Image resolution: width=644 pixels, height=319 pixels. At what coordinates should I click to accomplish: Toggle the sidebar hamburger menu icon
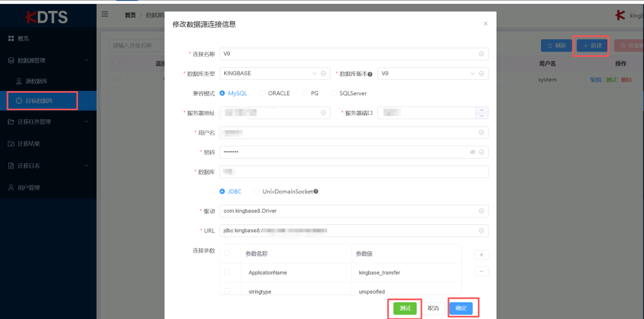point(105,14)
